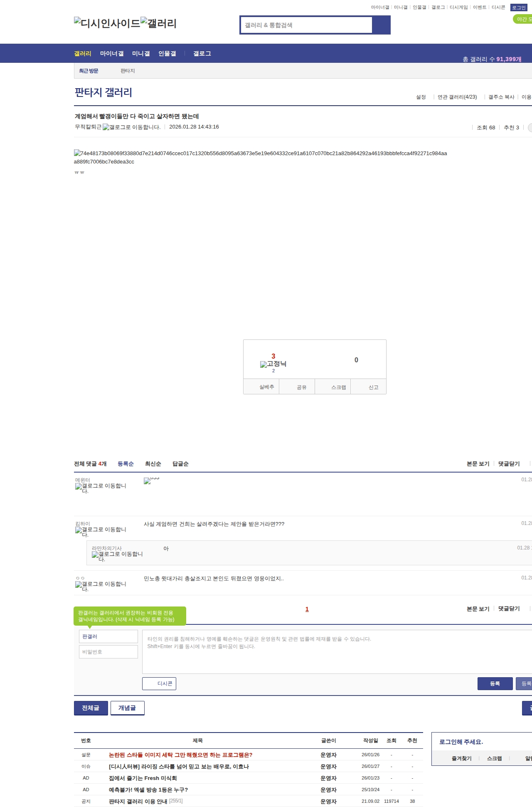Click 갤주소 복사
The height and width of the screenshot is (807, 532).
[501, 97]
